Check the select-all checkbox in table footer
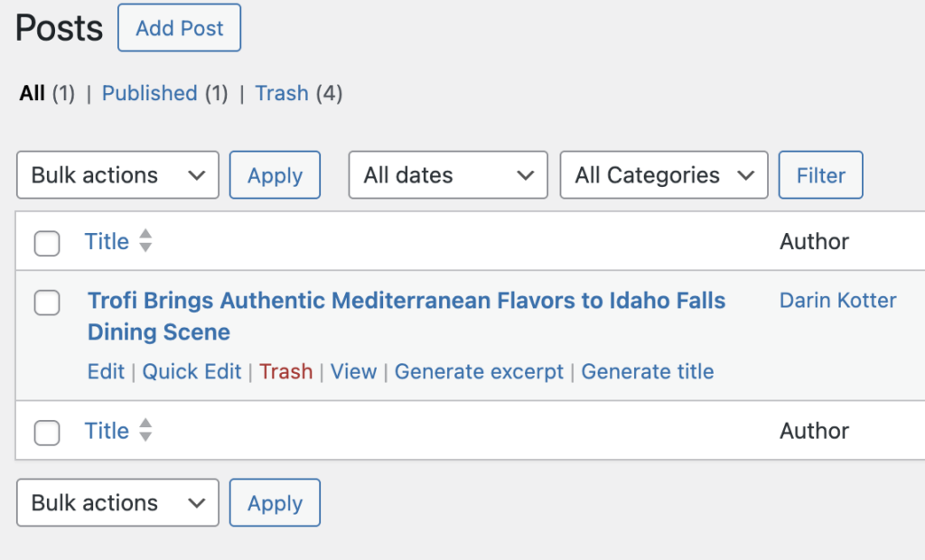This screenshot has width=925, height=560. pyautogui.click(x=46, y=431)
